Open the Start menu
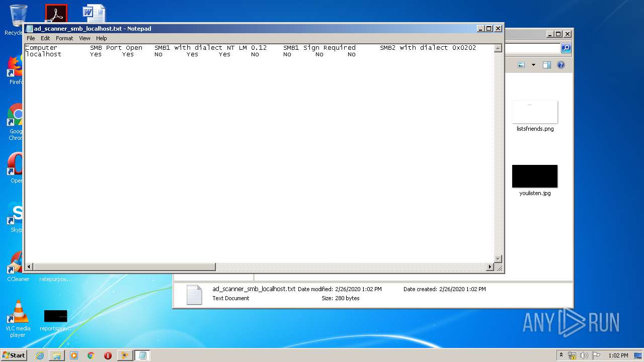 tap(14, 355)
